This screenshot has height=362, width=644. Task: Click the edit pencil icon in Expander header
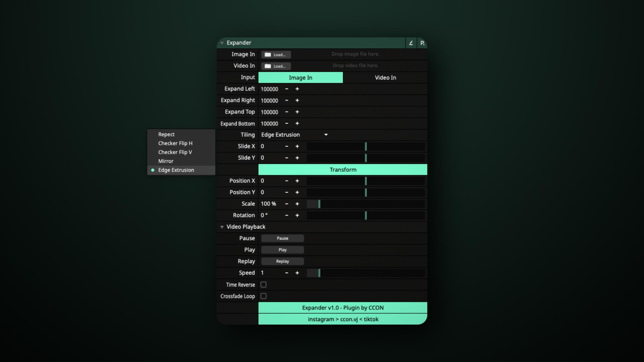[411, 43]
